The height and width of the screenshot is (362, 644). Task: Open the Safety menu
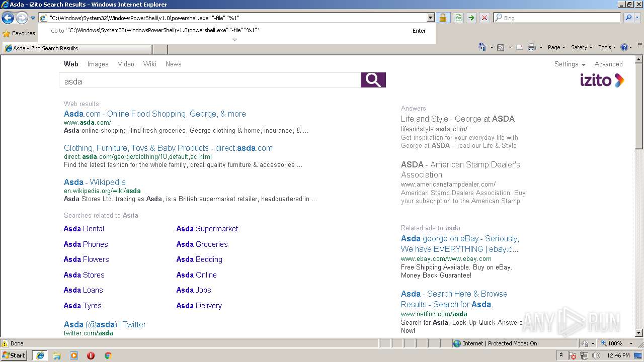(x=582, y=47)
